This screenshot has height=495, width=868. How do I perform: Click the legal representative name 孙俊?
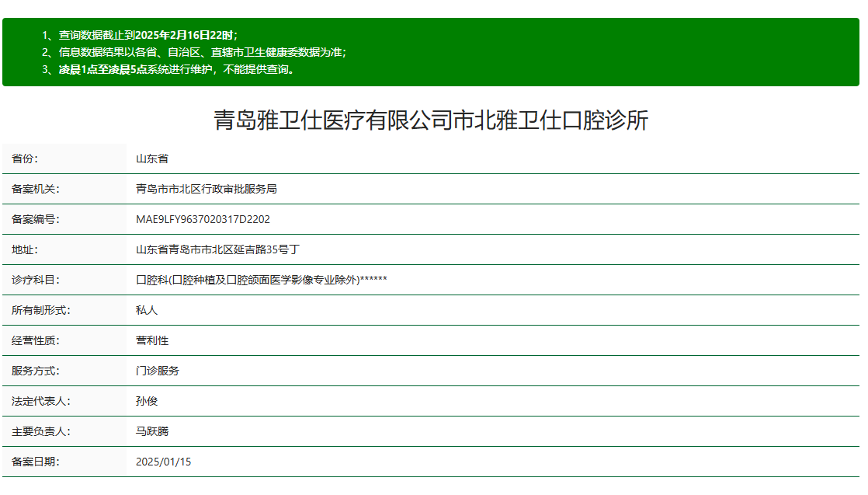(x=147, y=401)
